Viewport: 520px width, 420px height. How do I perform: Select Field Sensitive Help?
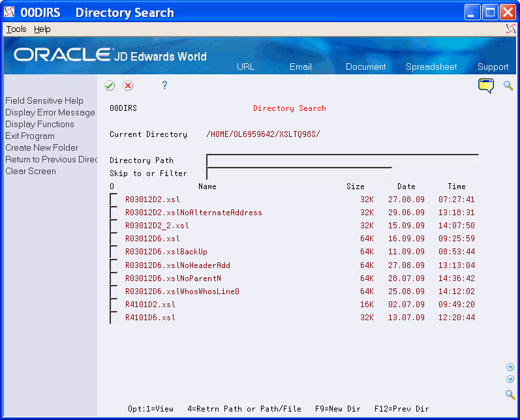pyautogui.click(x=44, y=100)
